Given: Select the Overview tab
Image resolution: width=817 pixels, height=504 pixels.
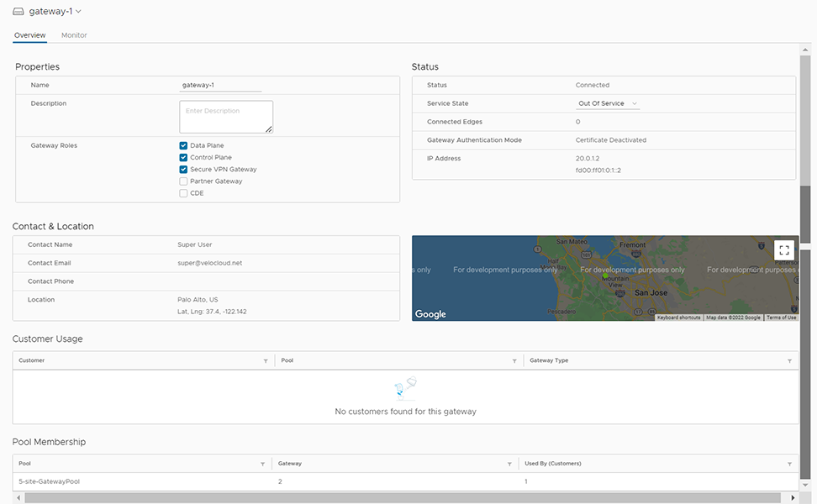Looking at the screenshot, I should (30, 35).
